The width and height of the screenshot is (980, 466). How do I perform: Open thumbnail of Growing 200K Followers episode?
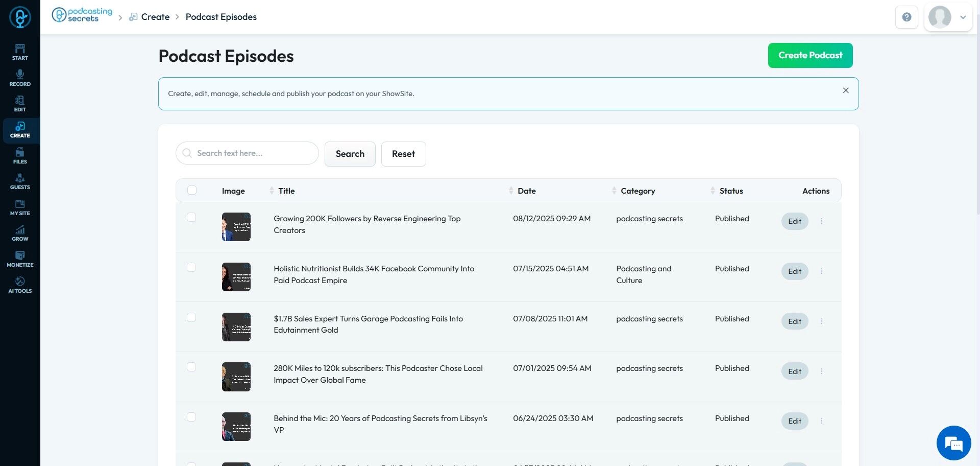(x=236, y=227)
